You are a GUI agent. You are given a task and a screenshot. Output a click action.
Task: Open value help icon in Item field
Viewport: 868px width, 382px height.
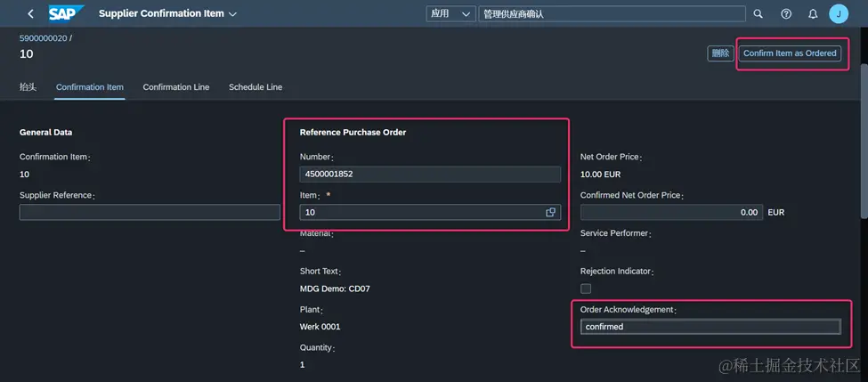click(x=550, y=213)
